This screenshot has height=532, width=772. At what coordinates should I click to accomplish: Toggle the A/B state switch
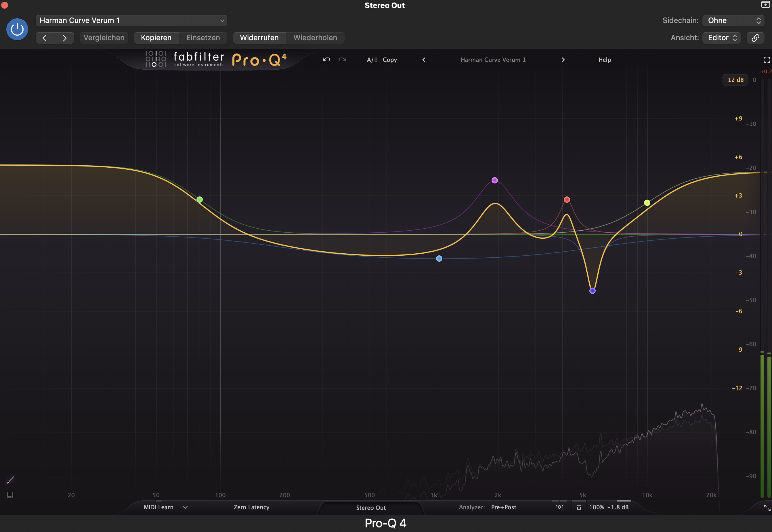click(x=372, y=60)
